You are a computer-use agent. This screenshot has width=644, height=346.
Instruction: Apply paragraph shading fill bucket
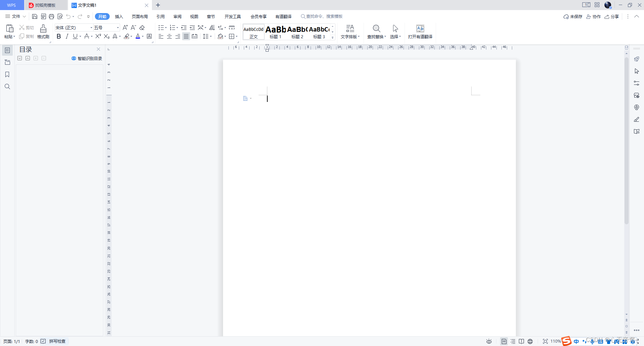coord(220,36)
